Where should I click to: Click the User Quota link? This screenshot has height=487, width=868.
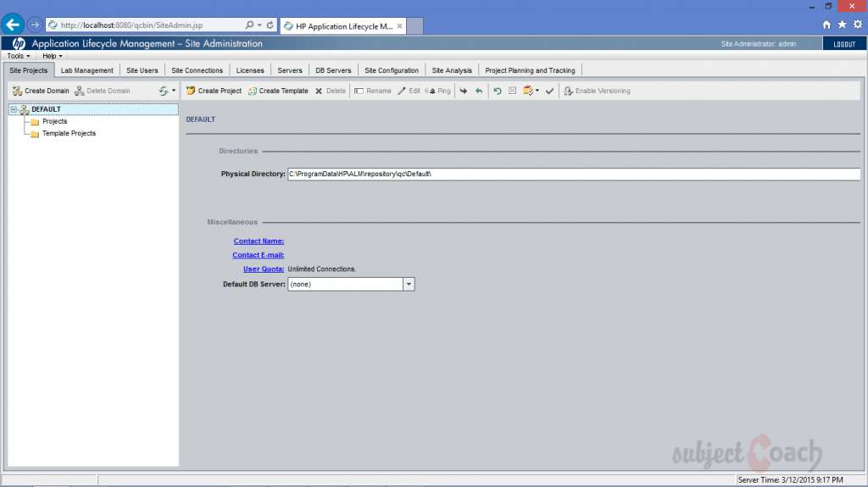(264, 269)
